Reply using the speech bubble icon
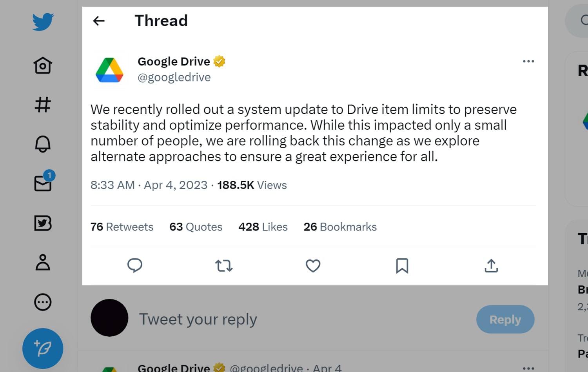 [135, 266]
